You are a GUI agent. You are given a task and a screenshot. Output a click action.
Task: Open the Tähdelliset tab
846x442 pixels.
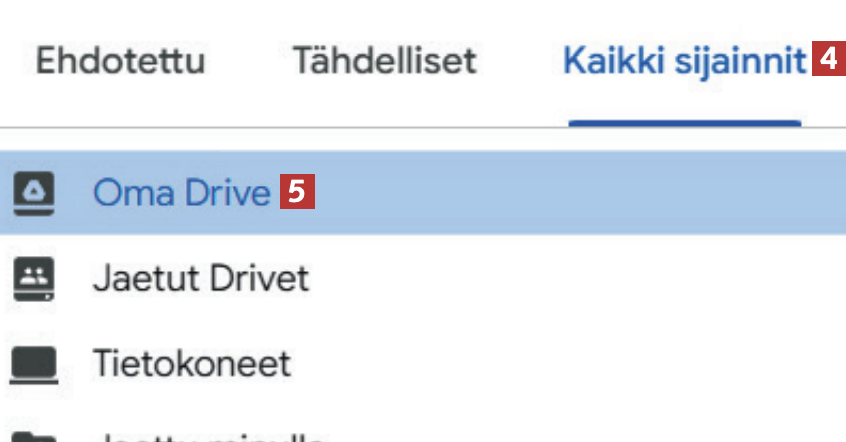click(384, 61)
